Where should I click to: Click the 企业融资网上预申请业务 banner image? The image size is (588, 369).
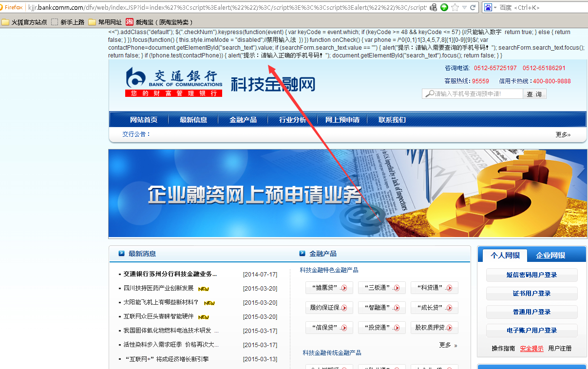coord(348,193)
